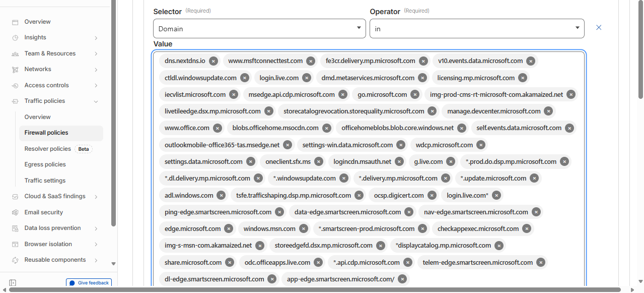This screenshot has width=644, height=293.
Task: Click the checkappexec.microsoft.com text
Action: (x=478, y=229)
